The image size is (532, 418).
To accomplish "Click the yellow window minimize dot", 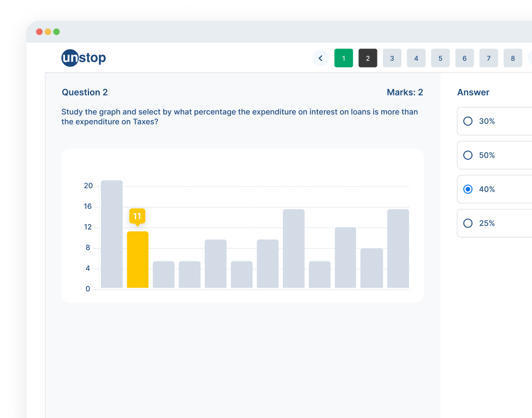I will click(48, 32).
